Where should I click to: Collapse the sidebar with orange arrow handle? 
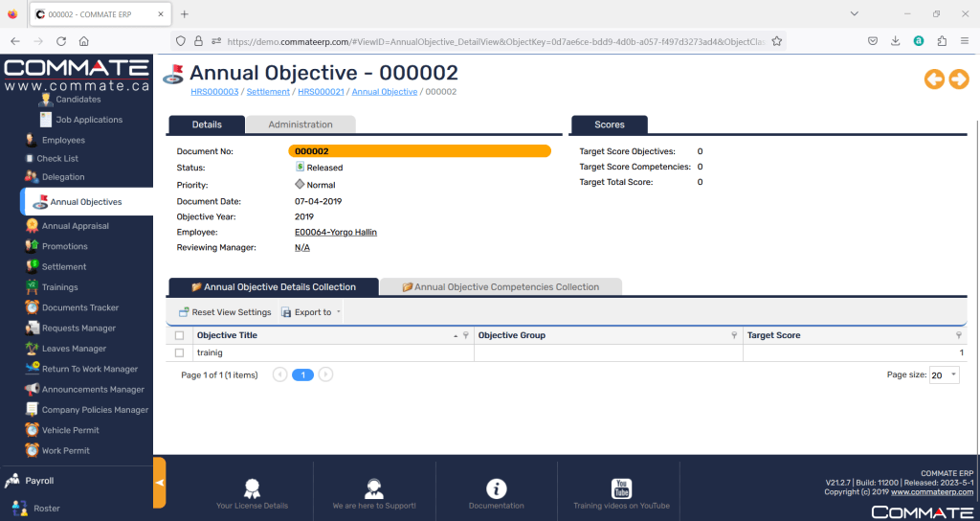pos(159,482)
